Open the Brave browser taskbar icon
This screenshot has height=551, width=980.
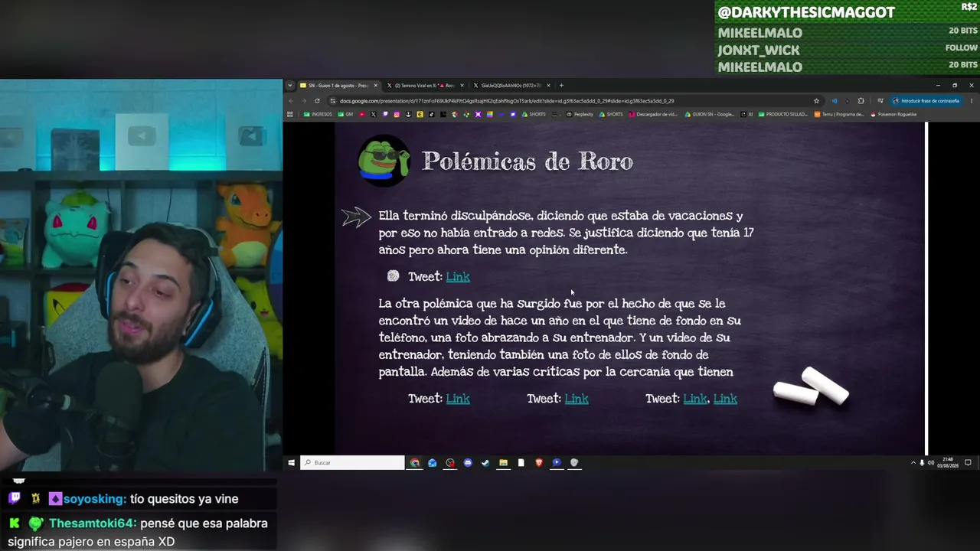point(539,463)
